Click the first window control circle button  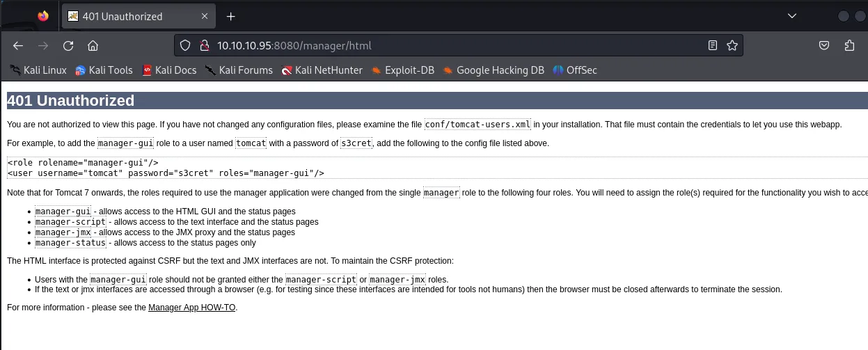tap(843, 16)
